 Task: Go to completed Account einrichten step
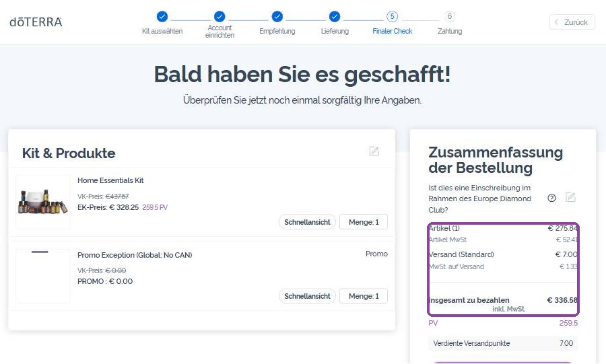pyautogui.click(x=220, y=17)
